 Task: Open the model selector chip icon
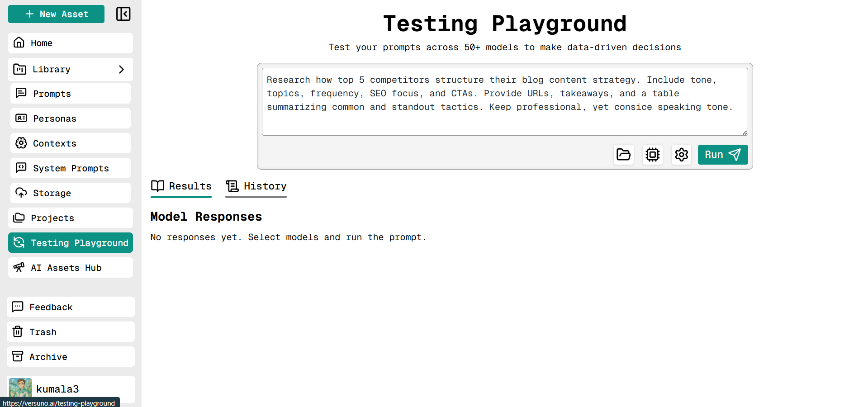click(652, 154)
